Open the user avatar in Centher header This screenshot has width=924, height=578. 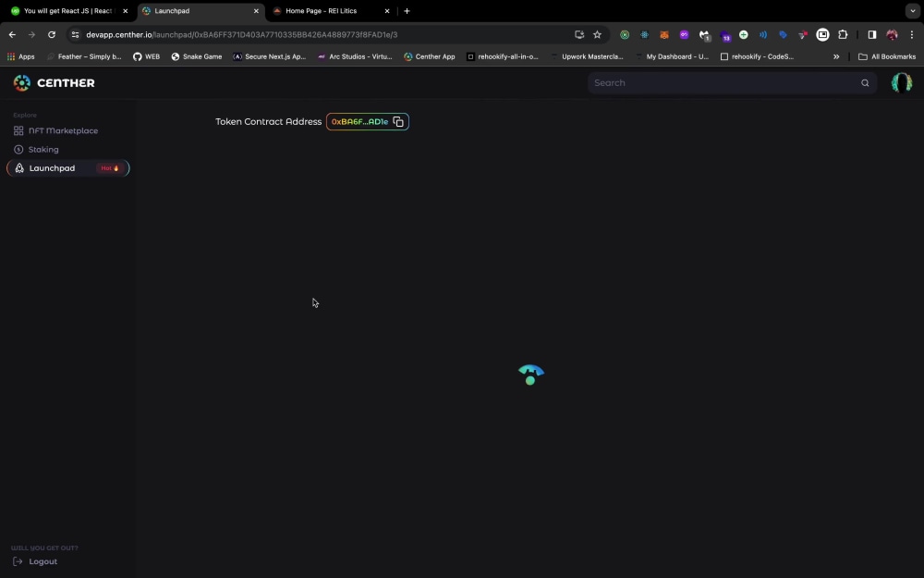tap(901, 83)
